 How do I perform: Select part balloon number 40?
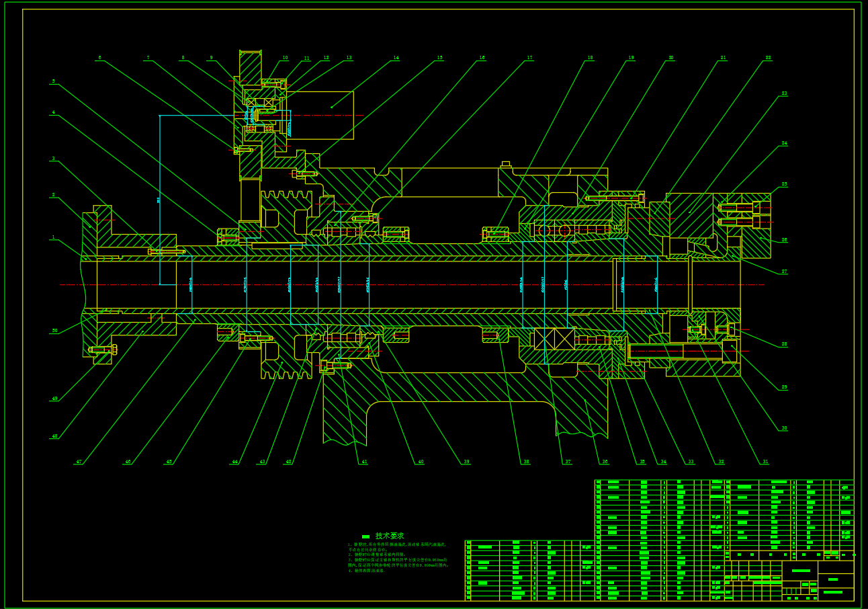point(421,462)
